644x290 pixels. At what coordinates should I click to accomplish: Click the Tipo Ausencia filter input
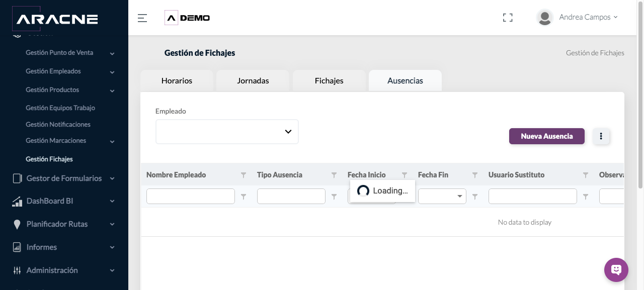pyautogui.click(x=291, y=197)
